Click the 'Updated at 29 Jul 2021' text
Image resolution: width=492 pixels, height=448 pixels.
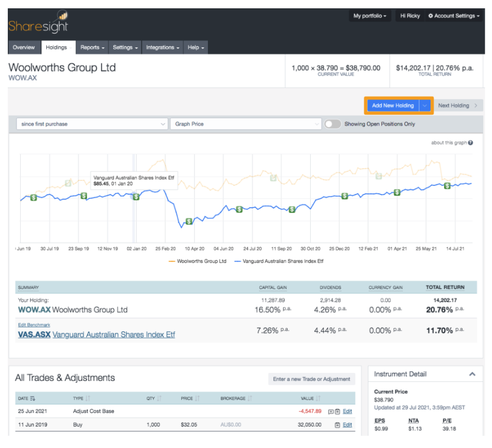419,407
